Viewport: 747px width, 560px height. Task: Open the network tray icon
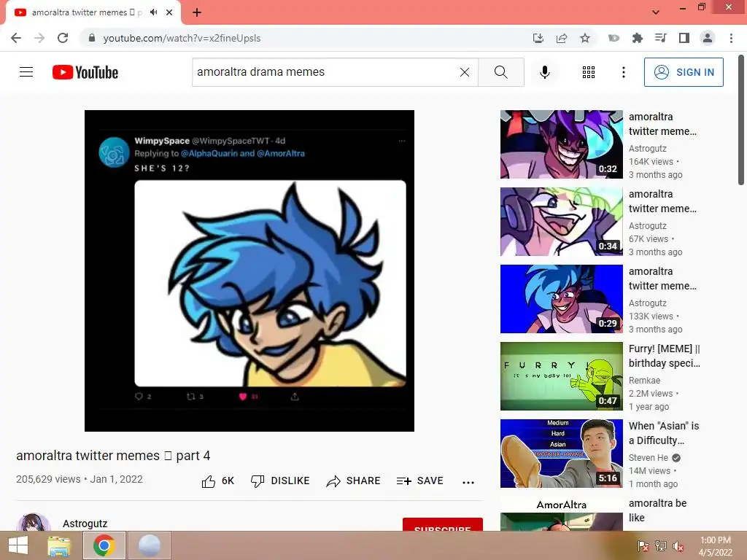pos(660,546)
